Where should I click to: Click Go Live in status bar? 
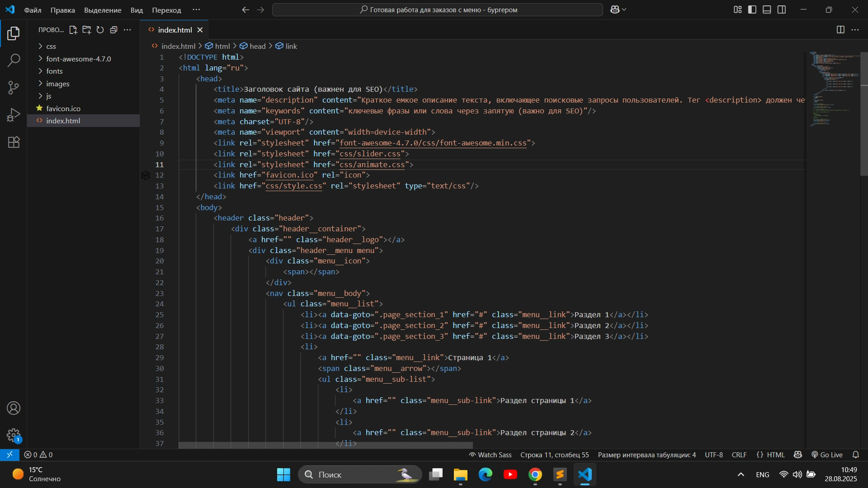(x=827, y=455)
